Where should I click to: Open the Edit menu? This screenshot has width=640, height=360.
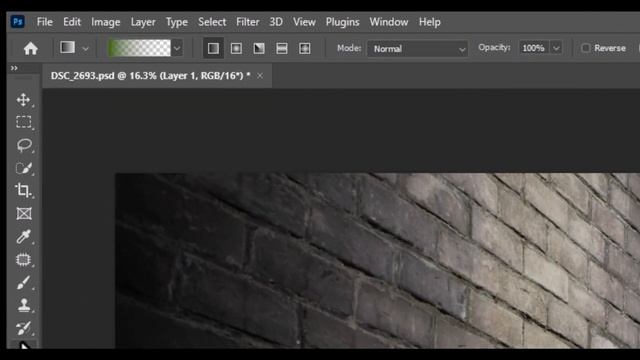(72, 22)
